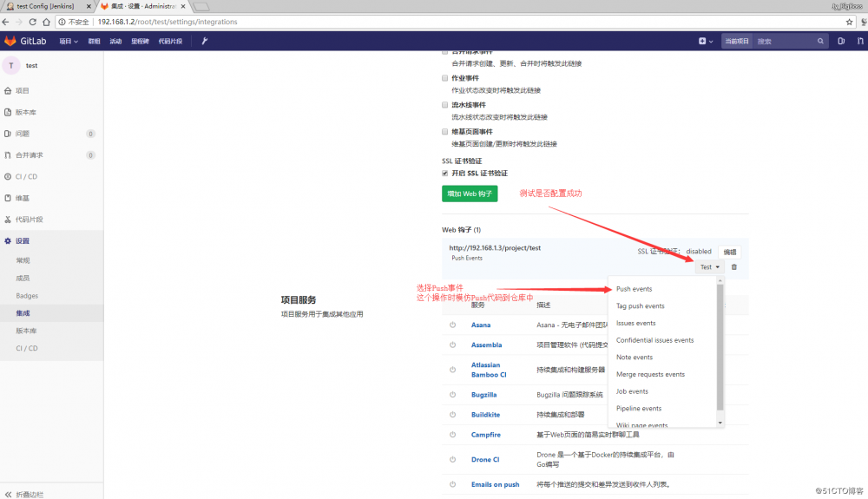The image size is (868, 499).
Task: Click the new item plus icon
Action: coord(702,41)
